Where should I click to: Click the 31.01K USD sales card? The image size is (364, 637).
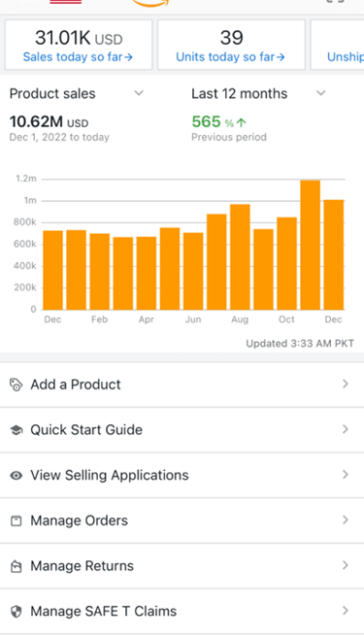79,45
